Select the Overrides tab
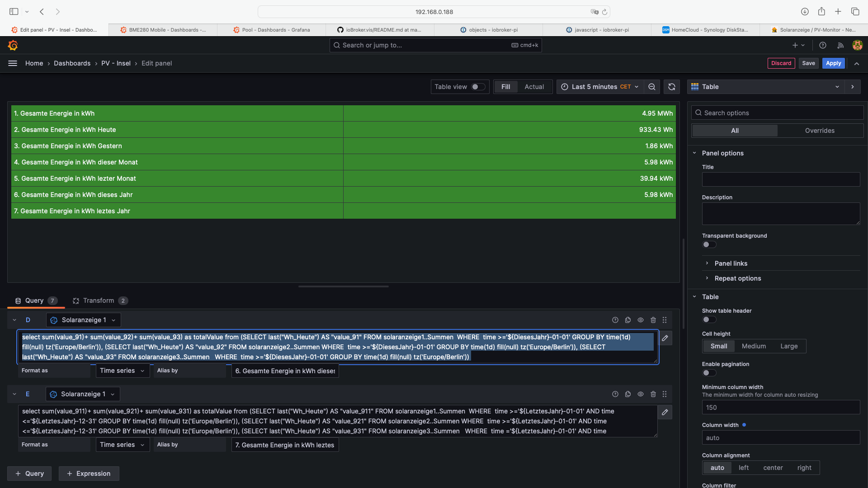The image size is (868, 488). (x=820, y=131)
